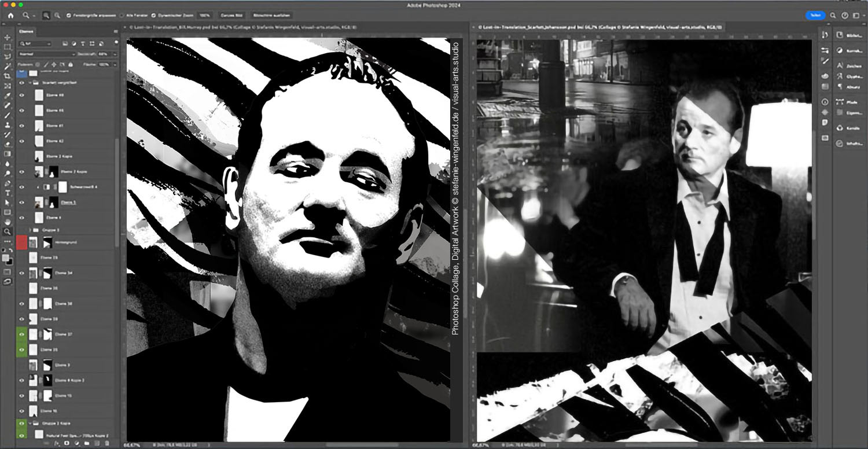This screenshot has width=868, height=449.
Task: Click the new adjustment layer icon
Action: pyautogui.click(x=76, y=443)
